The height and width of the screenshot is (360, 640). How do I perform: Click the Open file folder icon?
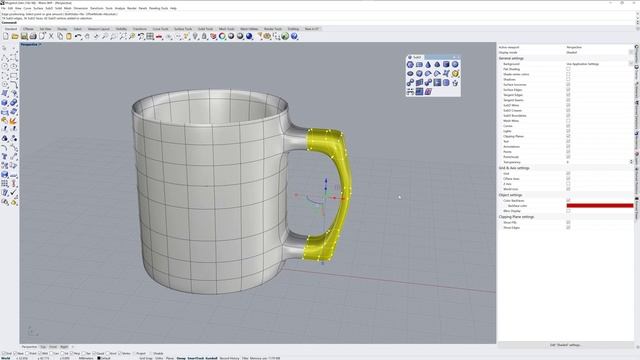click(15, 37)
